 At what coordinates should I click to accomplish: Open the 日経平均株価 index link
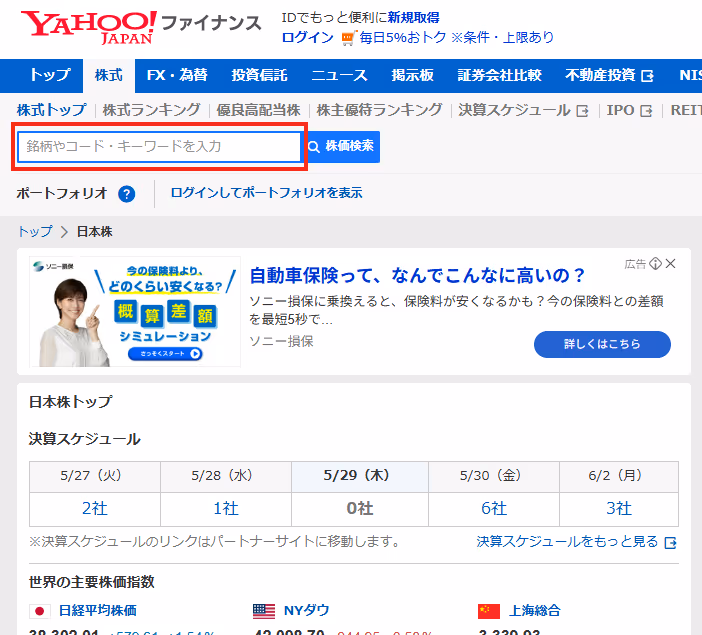[x=98, y=611]
